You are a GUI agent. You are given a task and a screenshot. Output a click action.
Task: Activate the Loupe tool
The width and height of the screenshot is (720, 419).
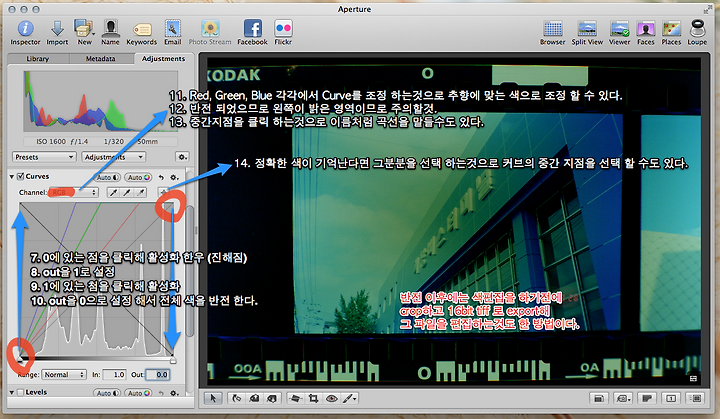pyautogui.click(x=697, y=33)
